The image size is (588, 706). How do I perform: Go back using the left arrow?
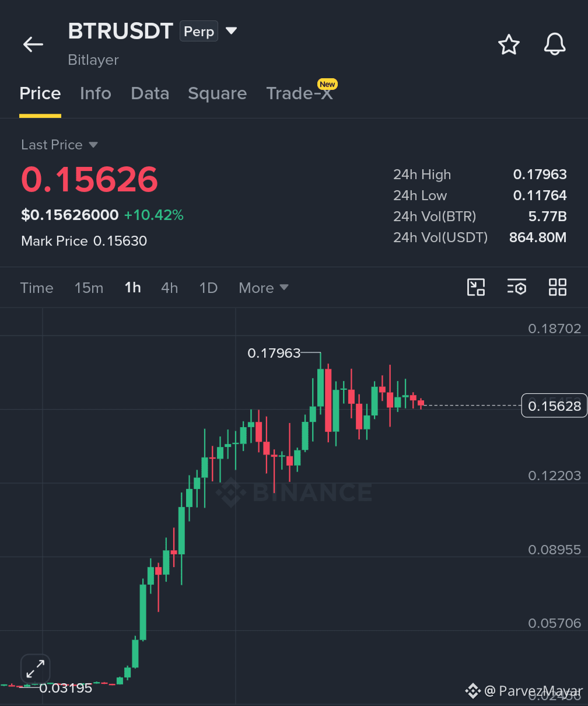coord(33,44)
